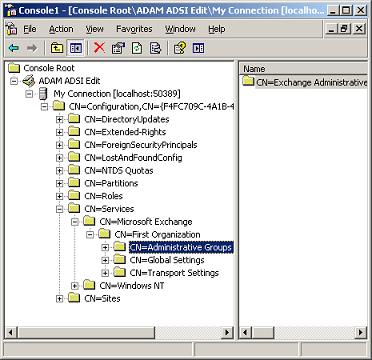This screenshot has width=372, height=360.
Task: Click the Up one level toolbar icon
Action: (57, 48)
